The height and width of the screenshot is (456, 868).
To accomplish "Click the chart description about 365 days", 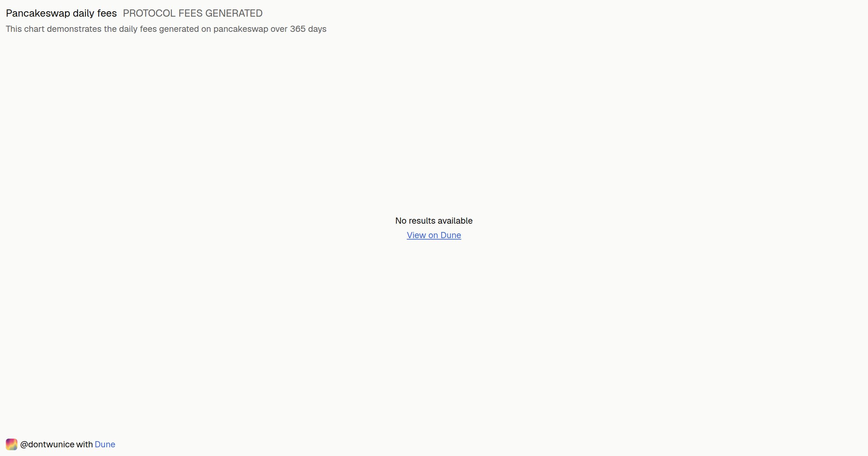I will tap(166, 29).
